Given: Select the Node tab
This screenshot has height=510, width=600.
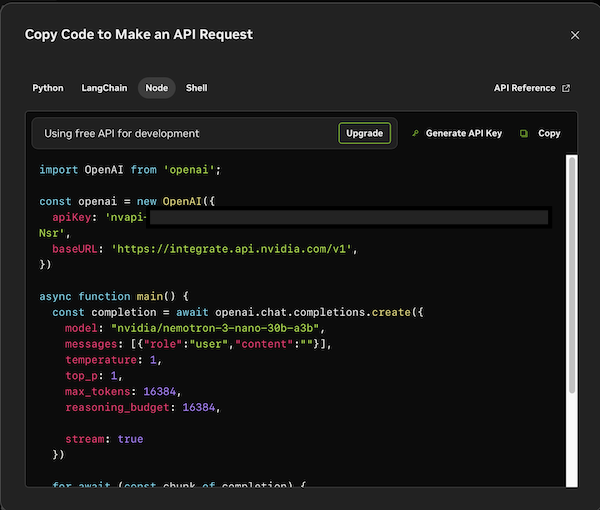Looking at the screenshot, I should 157,88.
